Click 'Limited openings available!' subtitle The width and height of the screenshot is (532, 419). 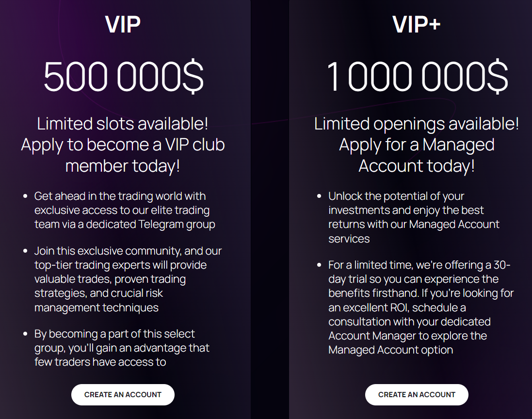pos(416,124)
